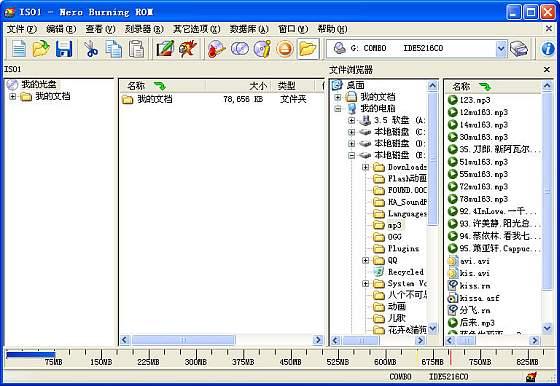Select 桌面 in file browser tree
This screenshot has height=386, width=560.
click(x=355, y=85)
